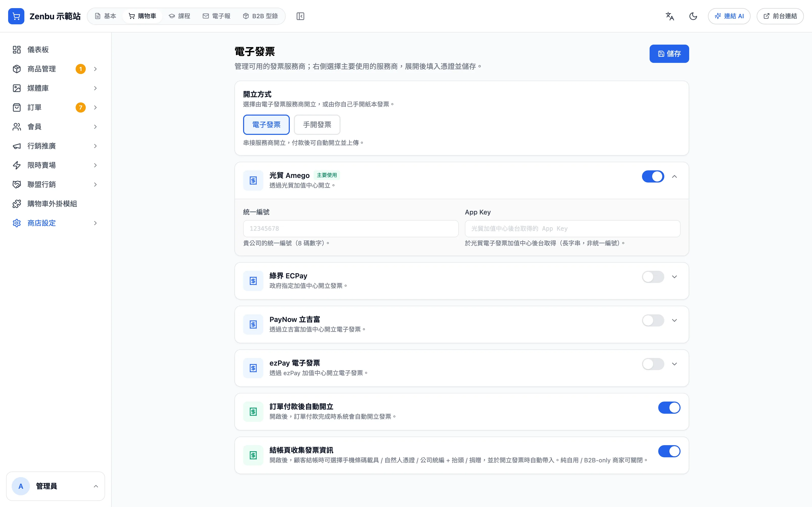Toggle the 結帳頁收集發票資訊 switch
Screen dimensions: 812x507
669,451
